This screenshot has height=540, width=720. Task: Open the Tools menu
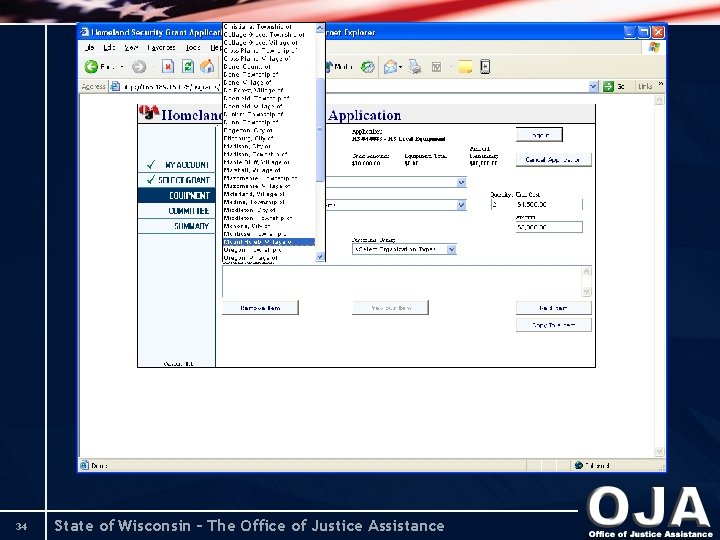pos(193,47)
